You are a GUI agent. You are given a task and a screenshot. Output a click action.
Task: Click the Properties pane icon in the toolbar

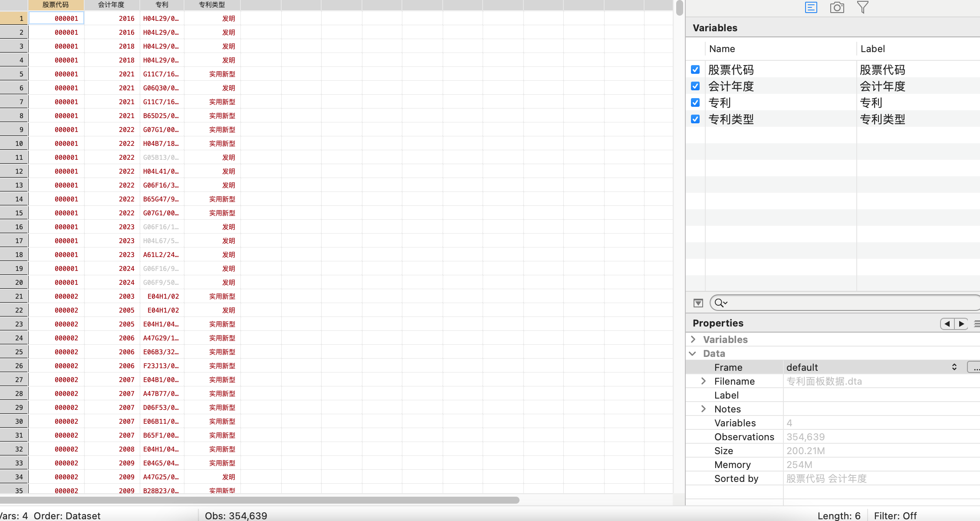(811, 7)
